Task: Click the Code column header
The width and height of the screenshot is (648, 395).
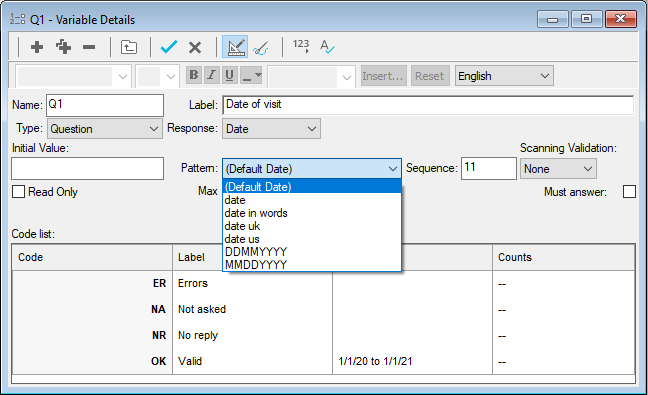Action: [92, 257]
